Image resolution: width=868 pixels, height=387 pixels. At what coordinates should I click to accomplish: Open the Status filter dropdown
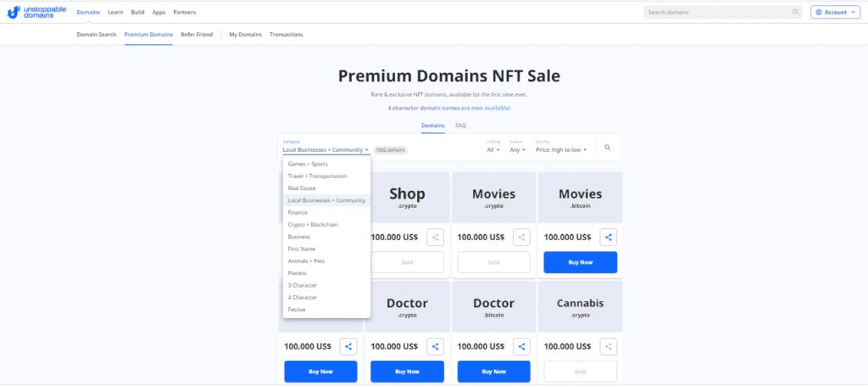point(518,149)
